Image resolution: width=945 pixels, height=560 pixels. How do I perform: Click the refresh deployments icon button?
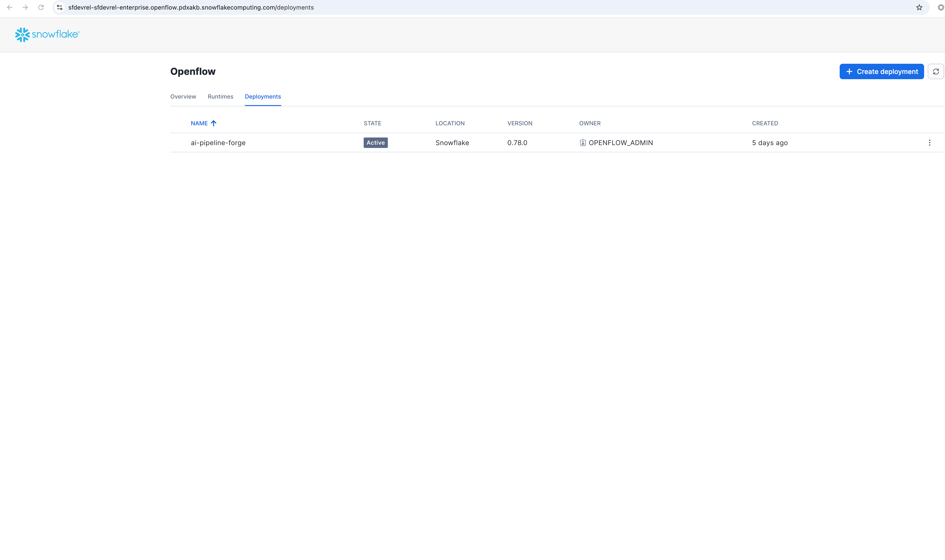[x=936, y=72]
